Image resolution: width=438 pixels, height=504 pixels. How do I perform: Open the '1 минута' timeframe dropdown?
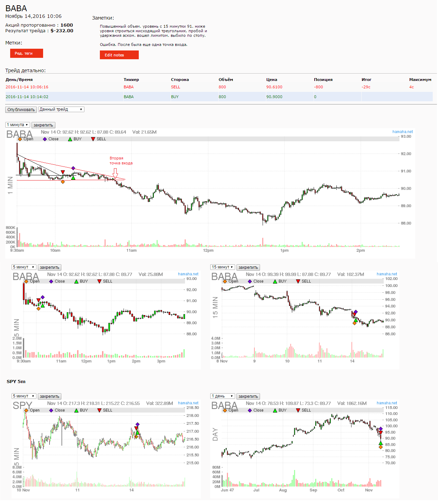pos(18,125)
